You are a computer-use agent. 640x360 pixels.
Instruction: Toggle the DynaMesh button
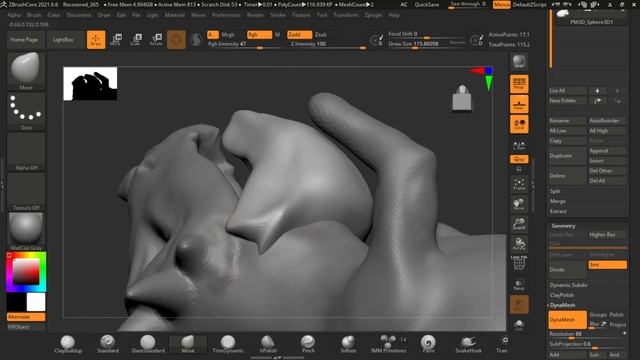coord(567,320)
